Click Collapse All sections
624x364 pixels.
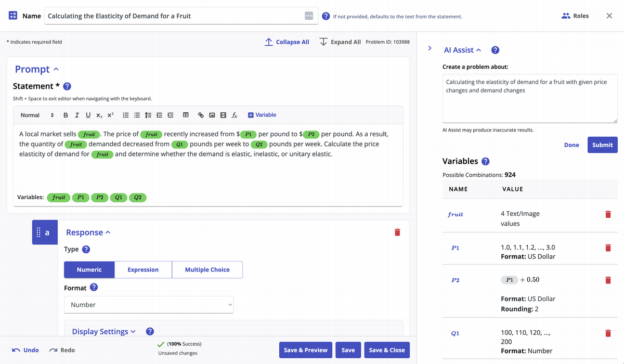(287, 42)
